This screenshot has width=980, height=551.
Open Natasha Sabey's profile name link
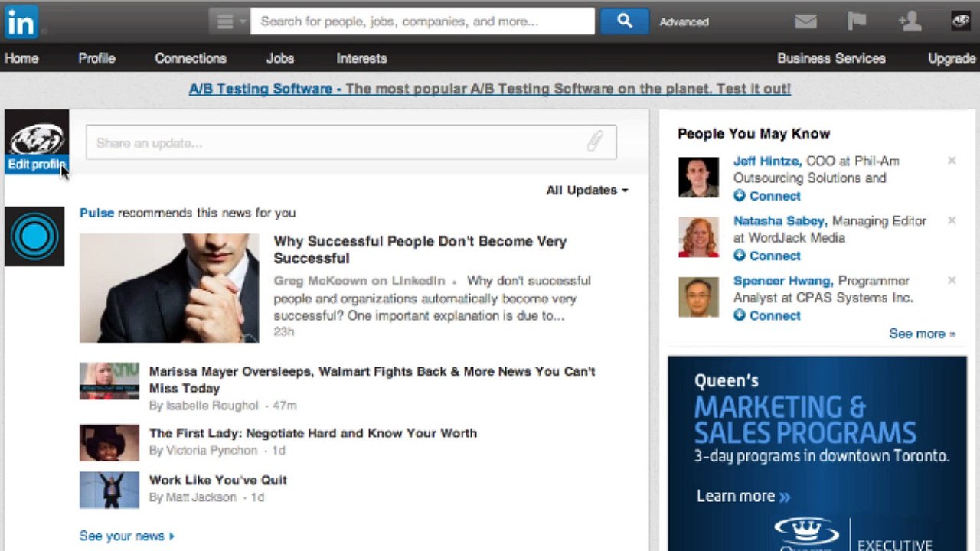779,220
